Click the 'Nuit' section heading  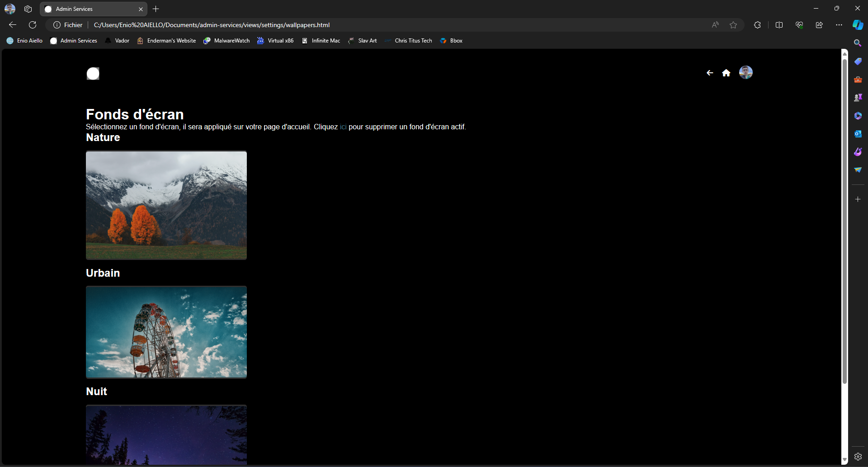pos(96,392)
